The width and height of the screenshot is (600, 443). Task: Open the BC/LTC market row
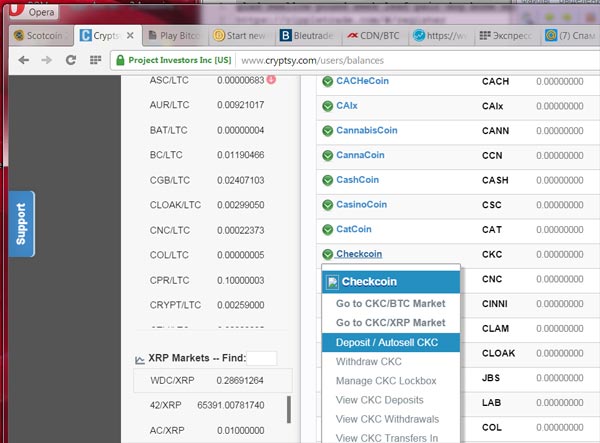pos(207,155)
